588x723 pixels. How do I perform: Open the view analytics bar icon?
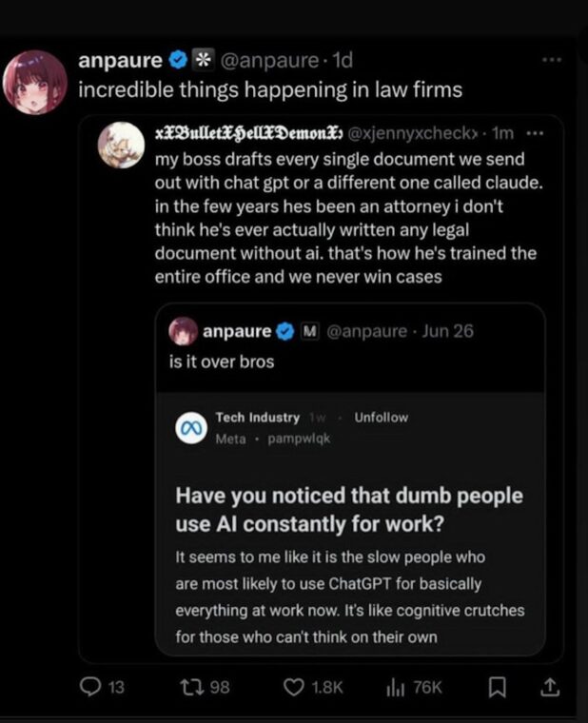pyautogui.click(x=396, y=686)
